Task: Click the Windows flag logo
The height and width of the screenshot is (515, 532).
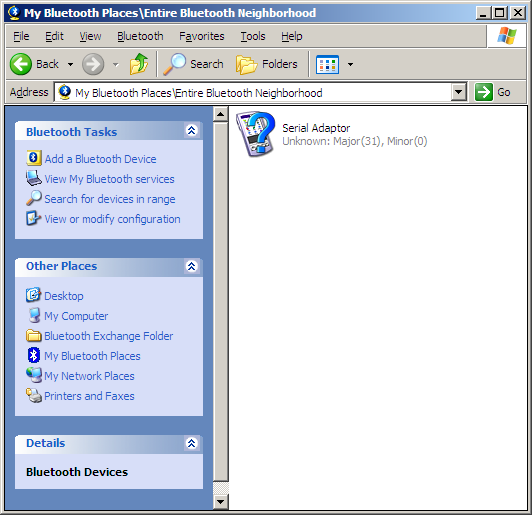Action: click(x=507, y=36)
